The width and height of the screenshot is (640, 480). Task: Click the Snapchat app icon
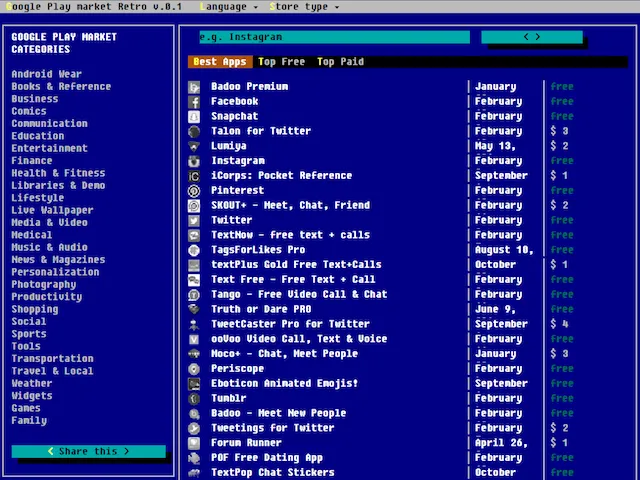pos(194,116)
